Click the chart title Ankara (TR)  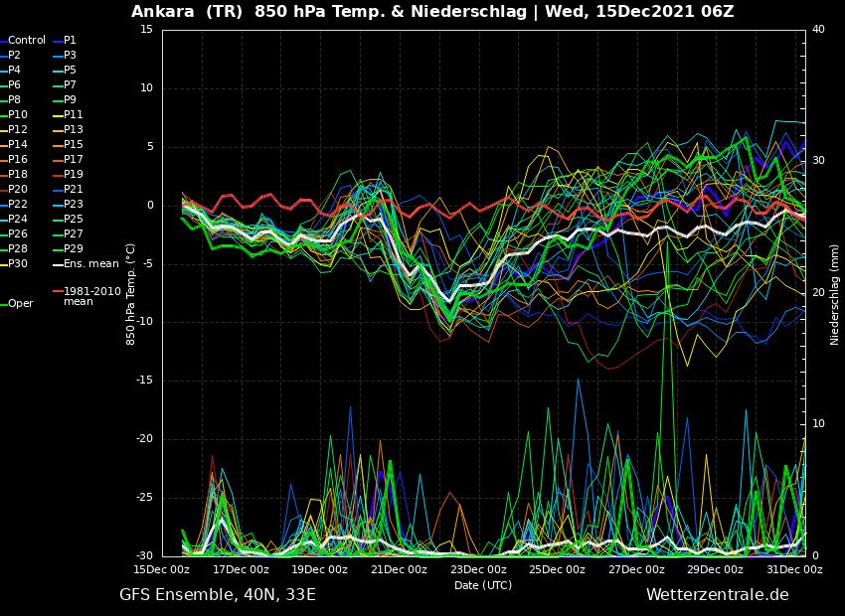coord(187,12)
